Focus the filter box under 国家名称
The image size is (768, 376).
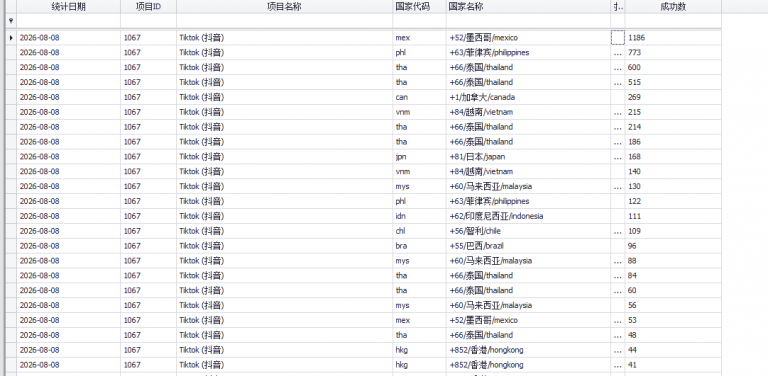coord(528,21)
